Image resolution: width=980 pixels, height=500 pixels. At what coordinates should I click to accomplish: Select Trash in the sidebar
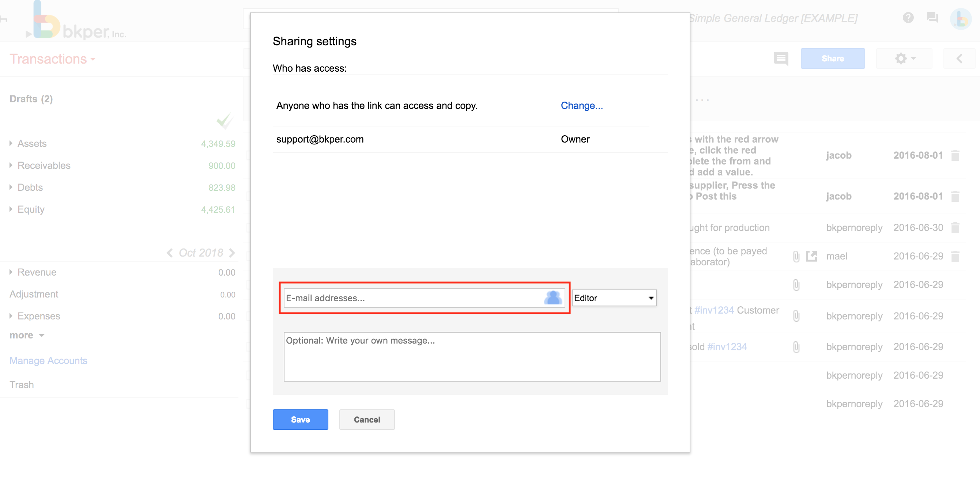pos(22,385)
